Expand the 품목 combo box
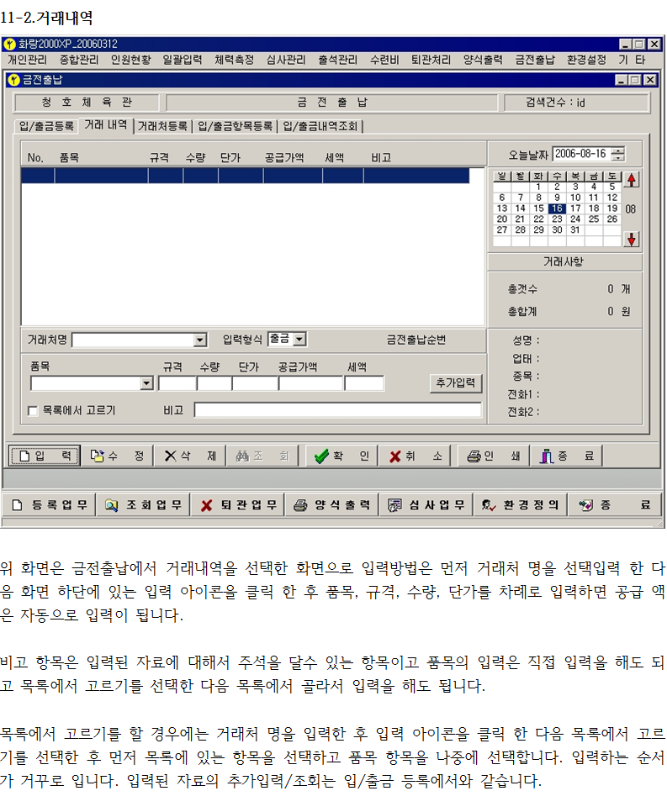The image size is (667, 812). pyautogui.click(x=147, y=383)
